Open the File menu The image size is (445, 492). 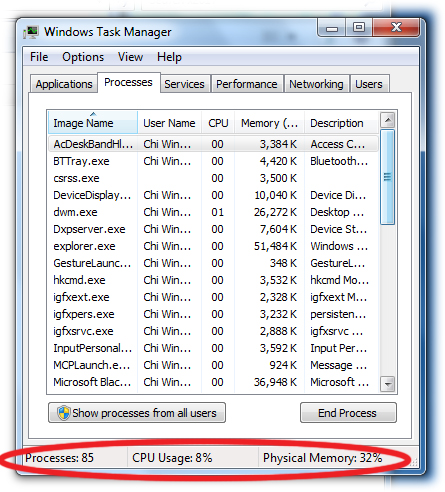point(39,57)
